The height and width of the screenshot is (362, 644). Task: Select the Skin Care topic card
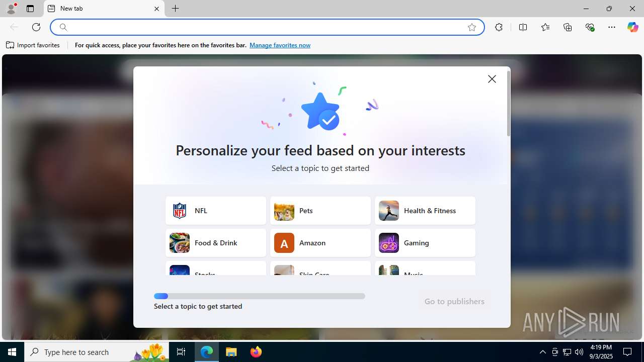[x=320, y=268]
